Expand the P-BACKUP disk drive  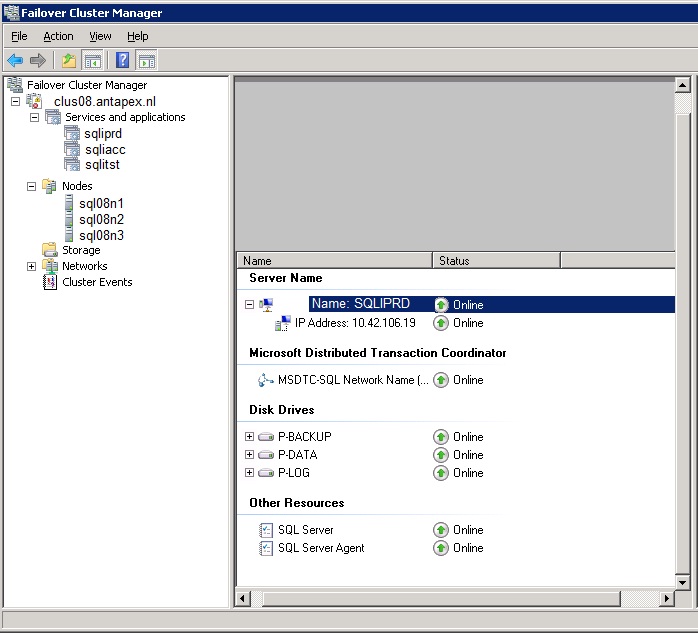pos(249,436)
